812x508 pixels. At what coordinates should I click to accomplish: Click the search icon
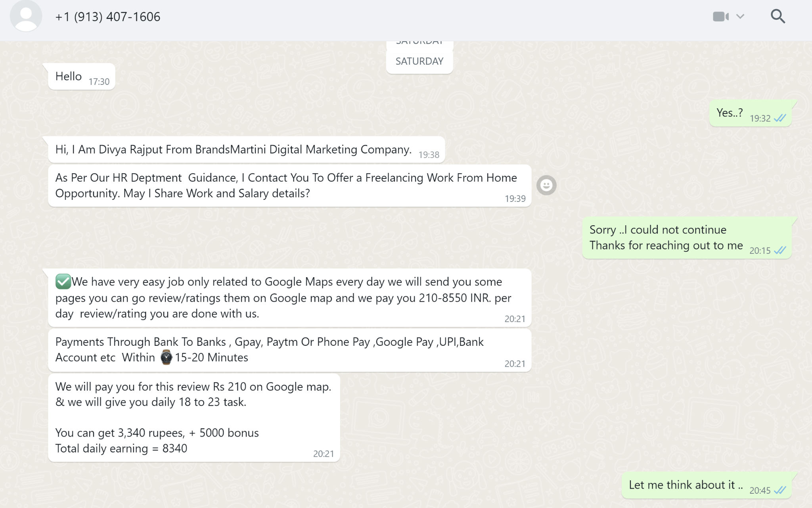click(x=779, y=16)
